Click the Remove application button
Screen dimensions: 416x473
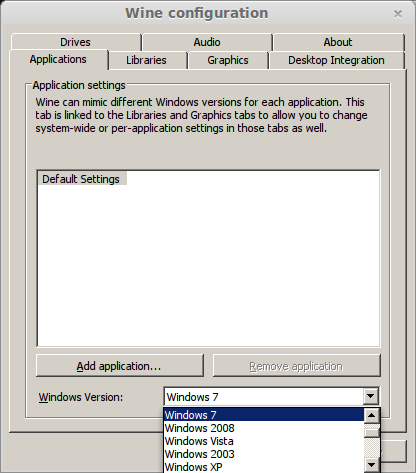[296, 366]
